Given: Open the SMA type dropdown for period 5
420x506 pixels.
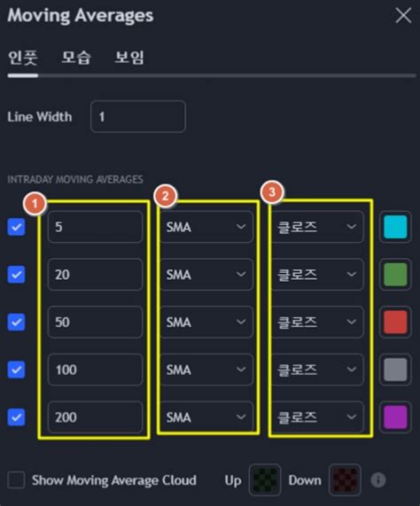Looking at the screenshot, I should click(206, 227).
